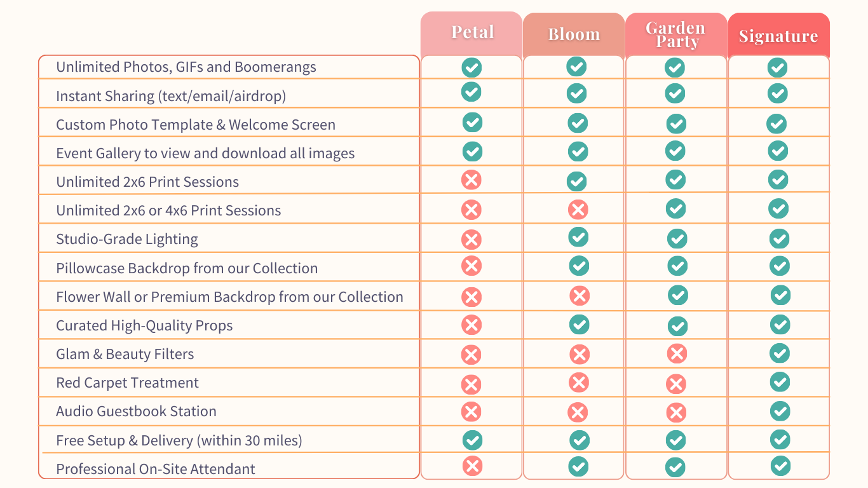The width and height of the screenshot is (868, 488).
Task: Select the Garden Party package header
Action: tap(676, 35)
